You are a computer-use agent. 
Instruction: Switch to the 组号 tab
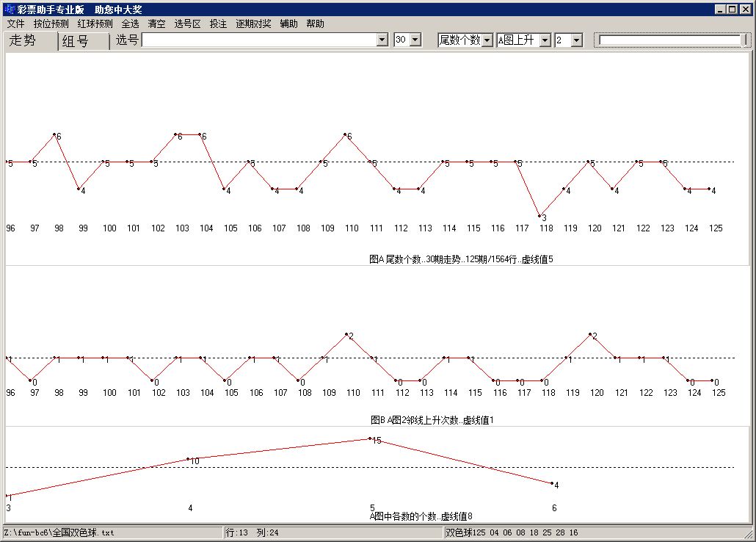83,42
